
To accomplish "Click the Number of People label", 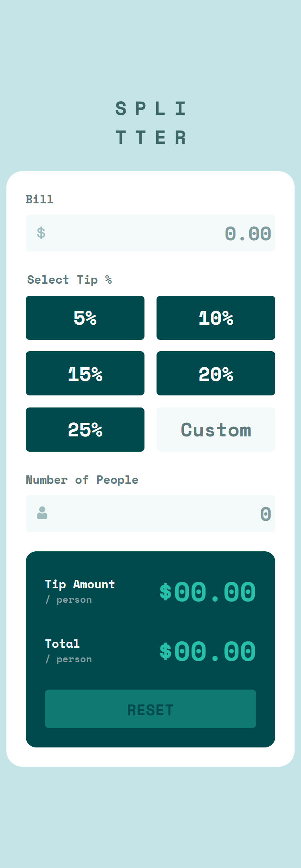I will tap(82, 479).
